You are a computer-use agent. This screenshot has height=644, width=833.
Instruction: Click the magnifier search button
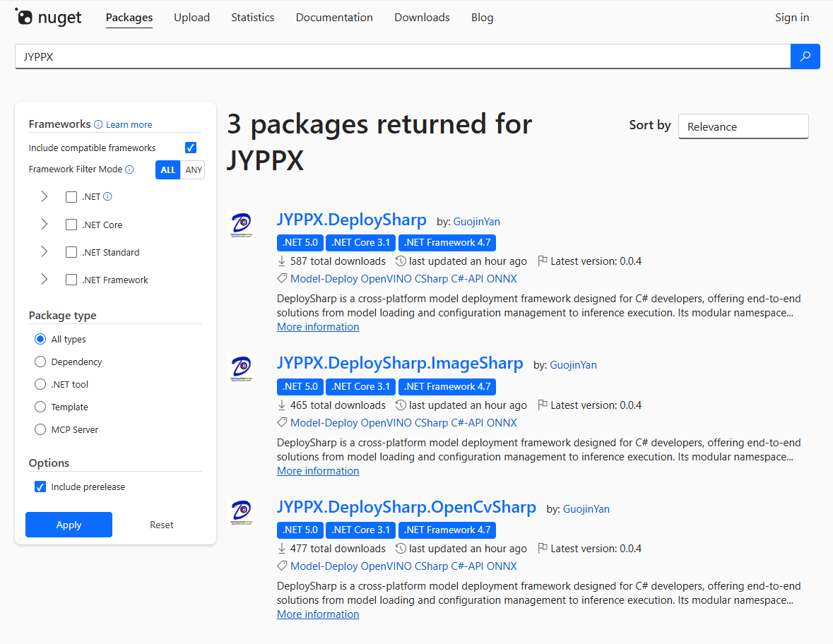805,56
